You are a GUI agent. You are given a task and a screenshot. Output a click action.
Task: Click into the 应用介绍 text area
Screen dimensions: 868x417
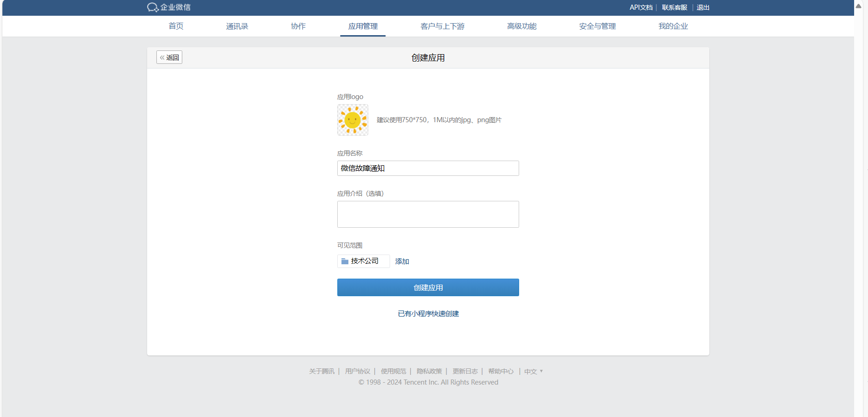coord(428,214)
